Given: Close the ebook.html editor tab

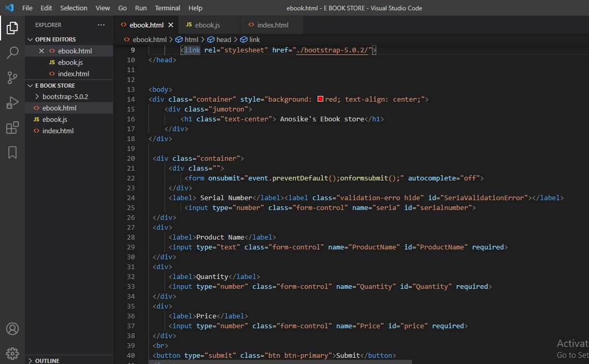Looking at the screenshot, I should tap(171, 25).
